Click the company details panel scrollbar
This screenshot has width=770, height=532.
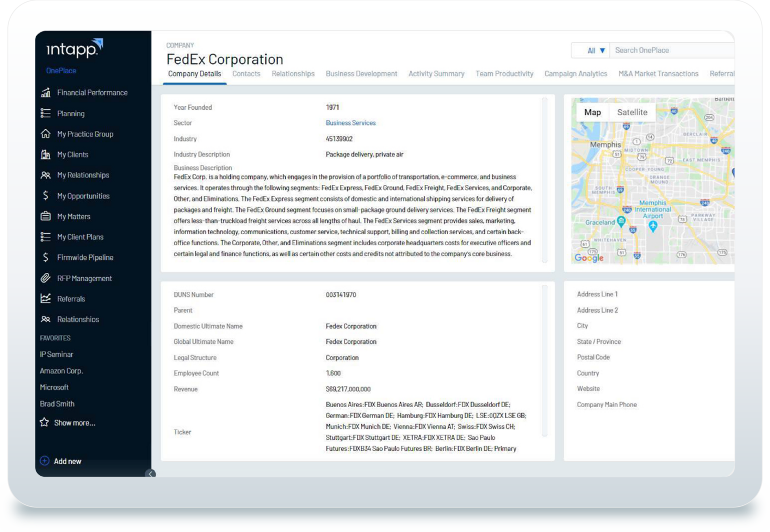(x=544, y=180)
